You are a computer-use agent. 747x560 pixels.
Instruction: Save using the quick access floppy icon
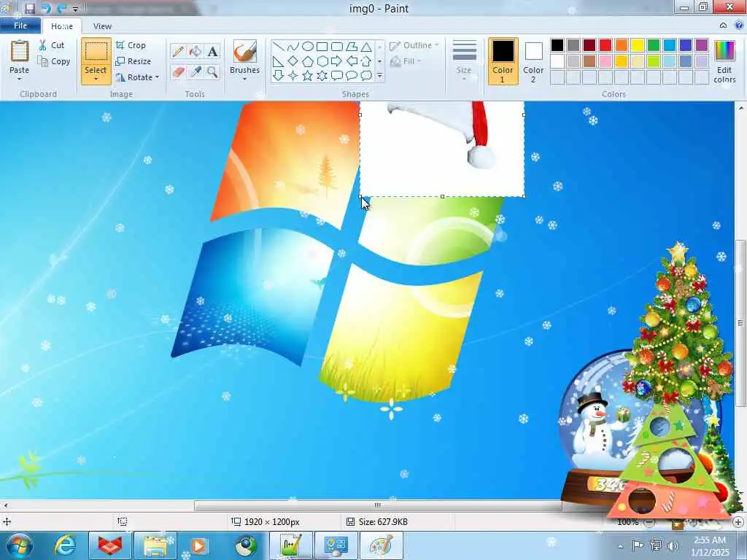(x=30, y=8)
